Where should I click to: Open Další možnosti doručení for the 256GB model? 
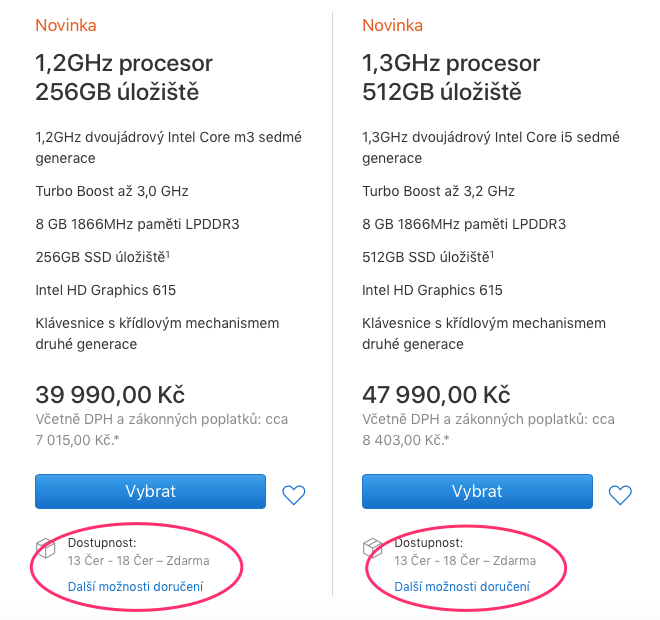click(x=135, y=586)
